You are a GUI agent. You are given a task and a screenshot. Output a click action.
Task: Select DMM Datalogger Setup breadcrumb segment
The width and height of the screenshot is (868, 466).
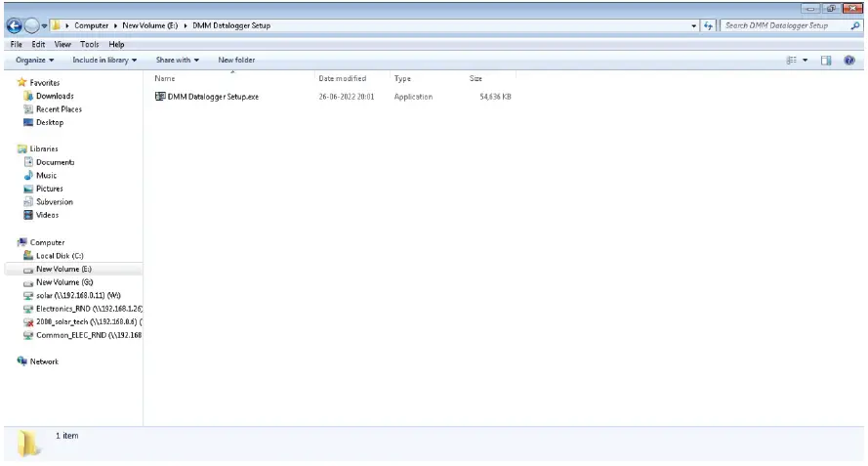click(231, 25)
